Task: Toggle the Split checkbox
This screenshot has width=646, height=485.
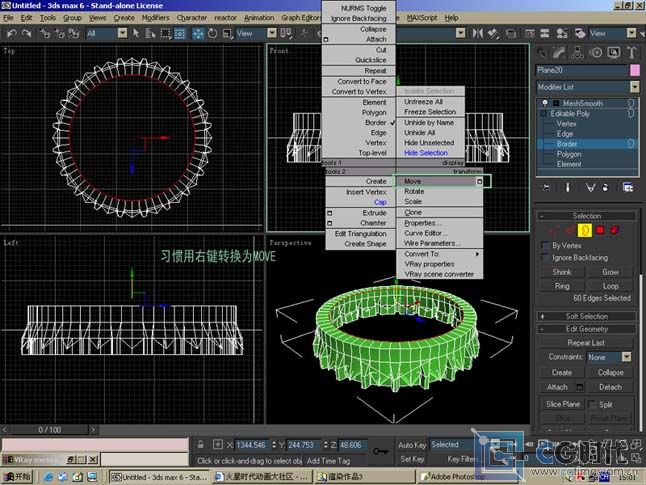Action: (x=592, y=405)
